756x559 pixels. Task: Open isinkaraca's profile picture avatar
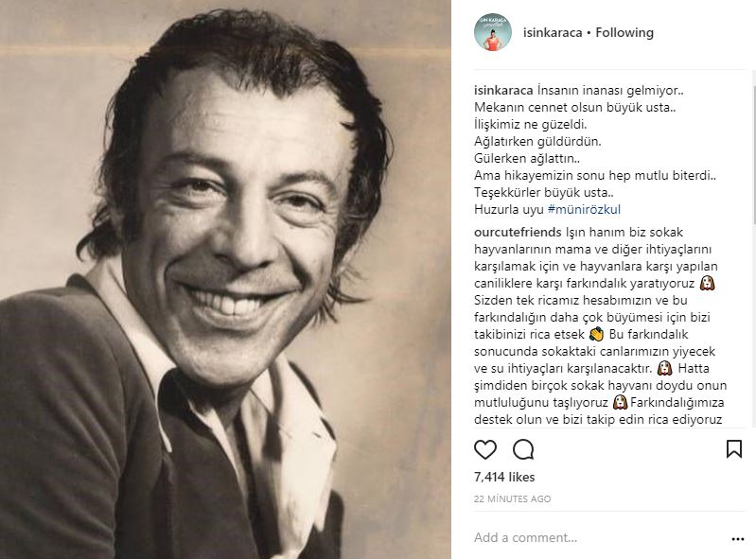pyautogui.click(x=493, y=33)
